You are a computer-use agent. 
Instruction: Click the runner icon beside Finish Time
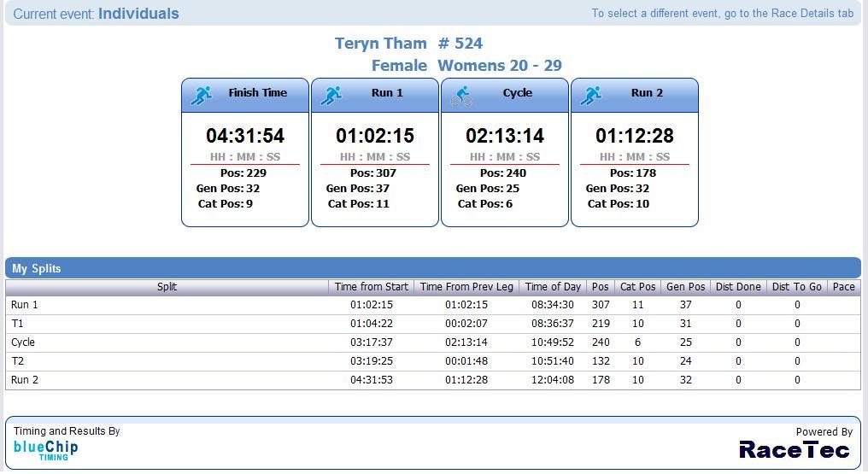[202, 95]
